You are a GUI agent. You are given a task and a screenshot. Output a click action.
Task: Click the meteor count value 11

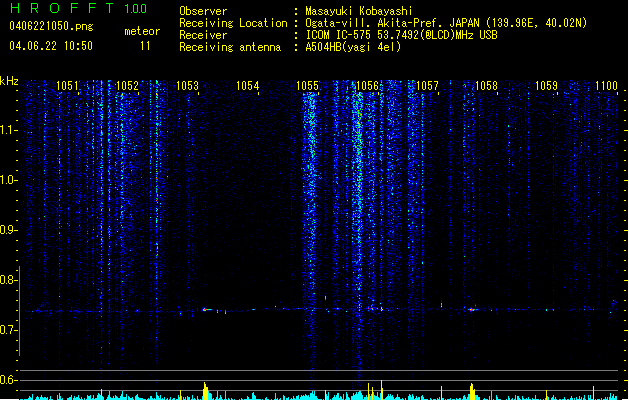(x=145, y=46)
